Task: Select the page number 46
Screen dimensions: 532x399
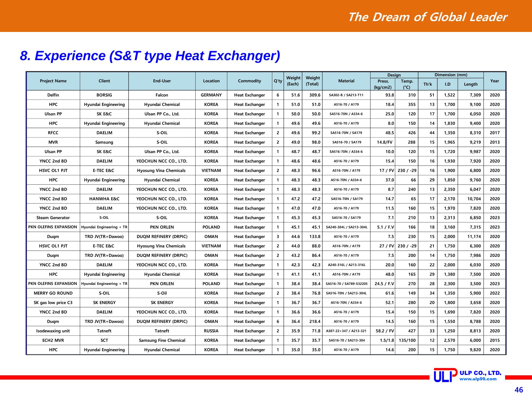Action: tap(519, 390)
